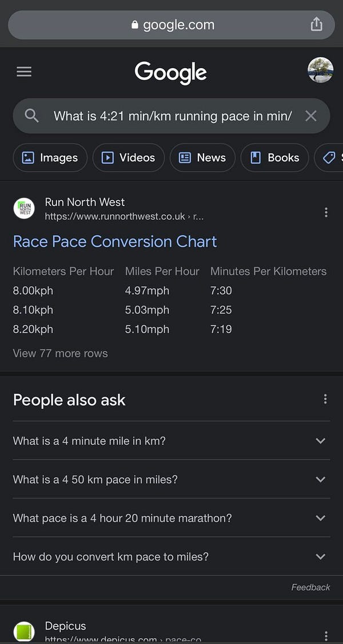Switch to the Images filter

point(50,158)
